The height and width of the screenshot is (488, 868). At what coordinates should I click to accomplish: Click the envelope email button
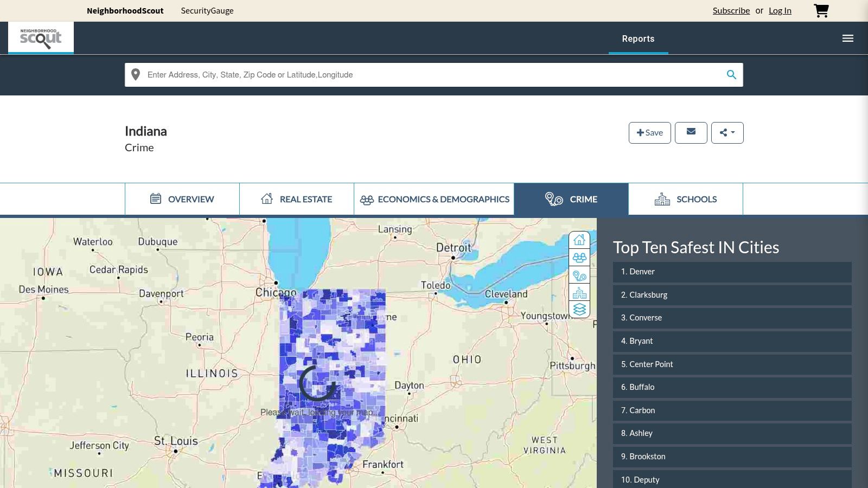point(691,132)
